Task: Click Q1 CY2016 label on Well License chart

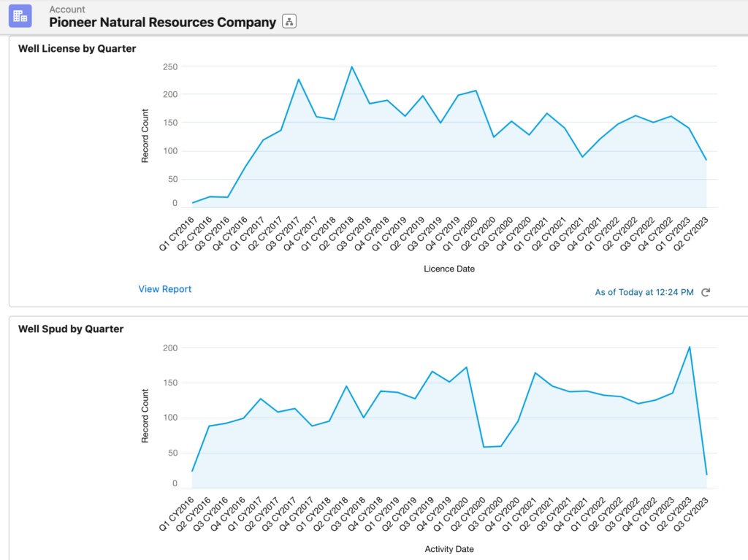Action: 177,234
